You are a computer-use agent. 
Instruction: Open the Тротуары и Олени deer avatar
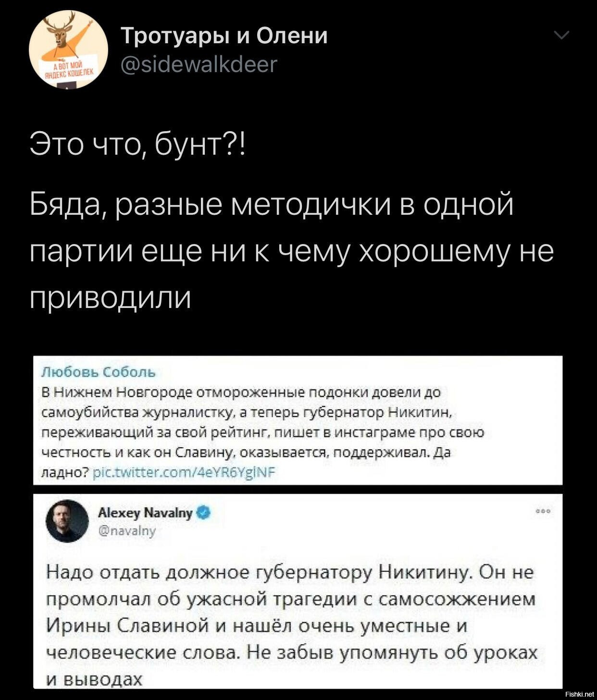tap(68, 49)
